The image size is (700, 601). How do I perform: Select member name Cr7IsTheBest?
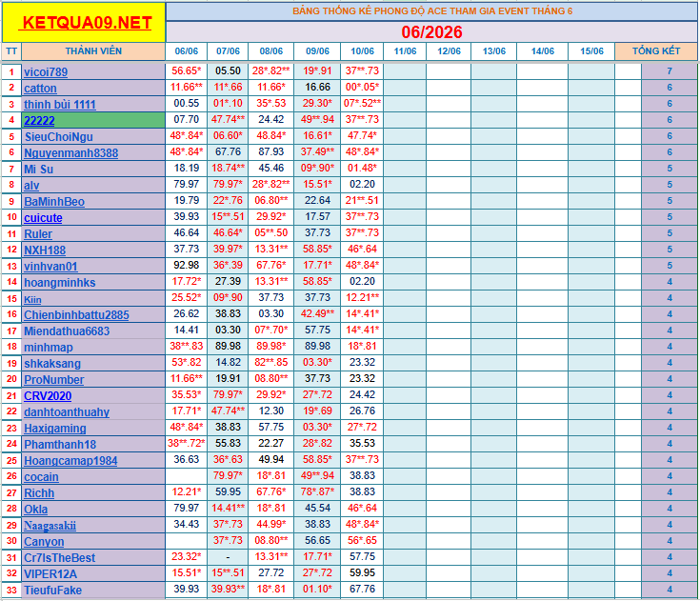click(x=59, y=558)
